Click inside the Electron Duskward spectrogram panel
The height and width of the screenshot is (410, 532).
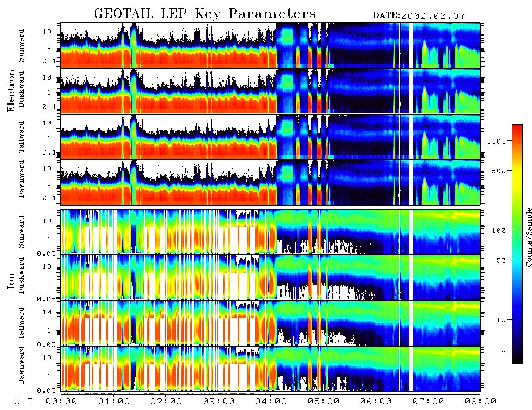point(270,91)
